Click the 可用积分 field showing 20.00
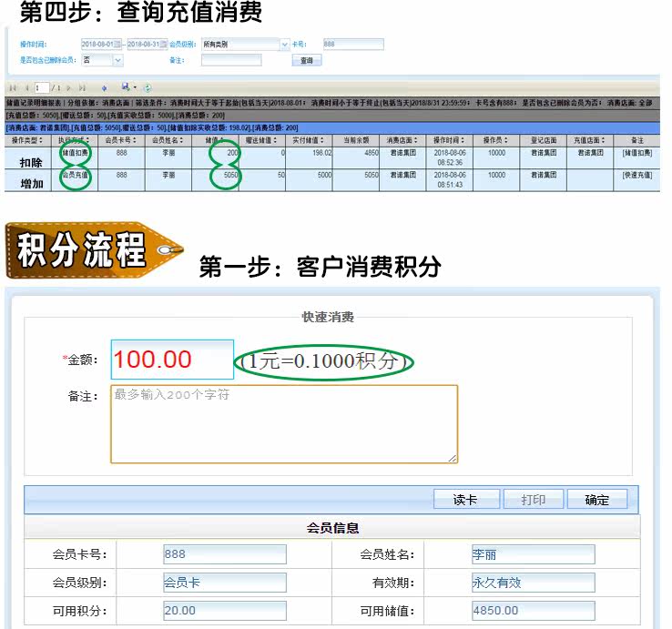 [225, 611]
